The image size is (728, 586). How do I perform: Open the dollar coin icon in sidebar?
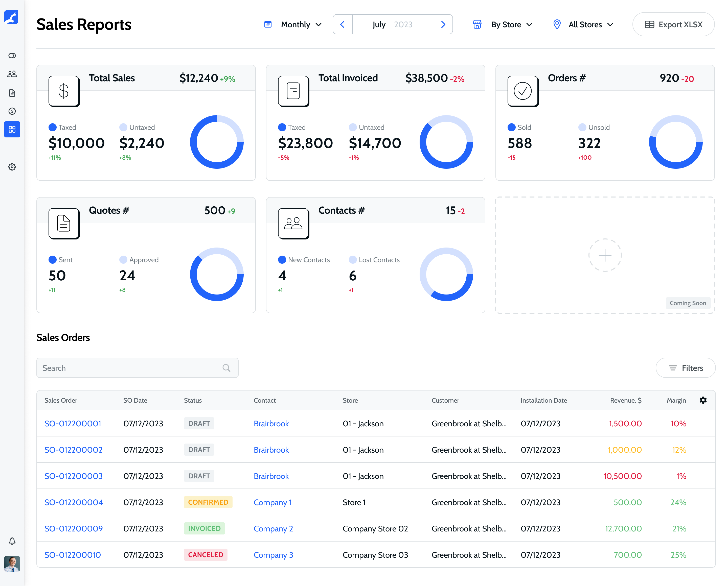click(x=12, y=111)
